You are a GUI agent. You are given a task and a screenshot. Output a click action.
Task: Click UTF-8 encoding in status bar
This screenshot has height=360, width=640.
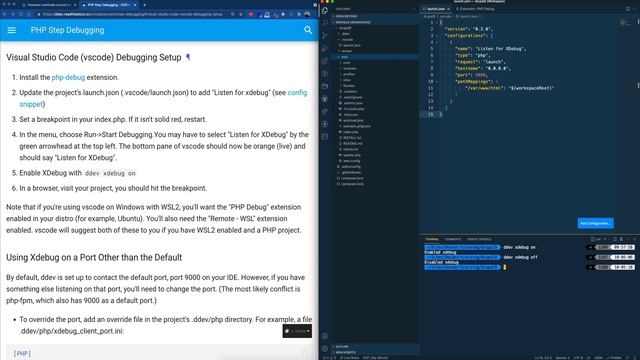[578, 358]
